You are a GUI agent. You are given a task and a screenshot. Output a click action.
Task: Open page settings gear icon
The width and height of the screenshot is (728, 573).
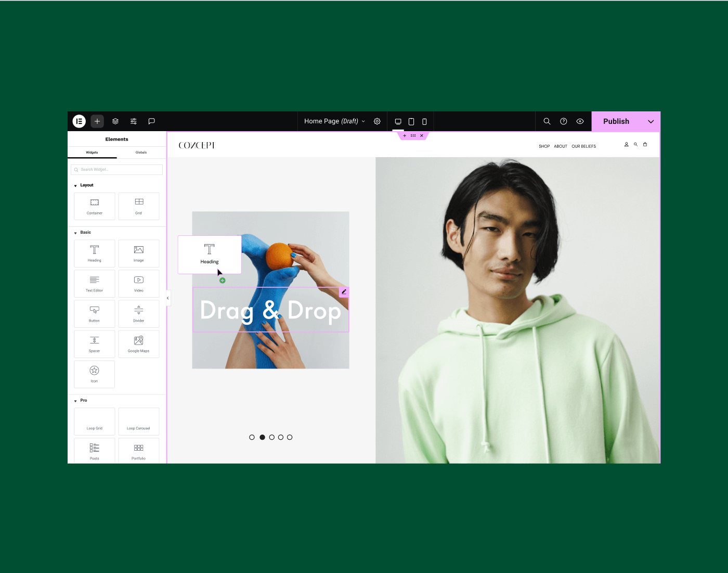(x=377, y=121)
